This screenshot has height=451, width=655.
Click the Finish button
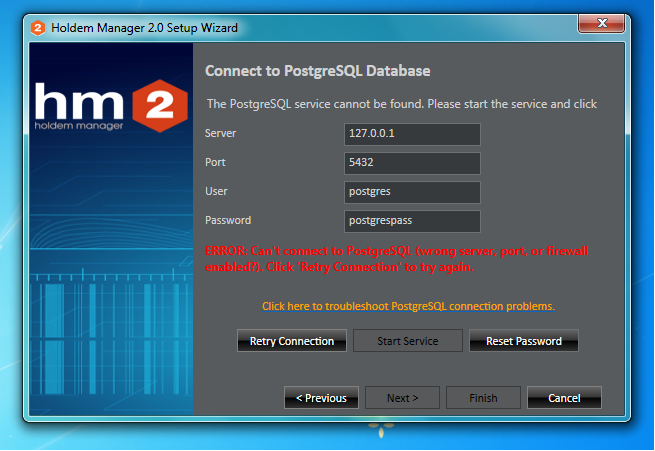click(x=483, y=398)
